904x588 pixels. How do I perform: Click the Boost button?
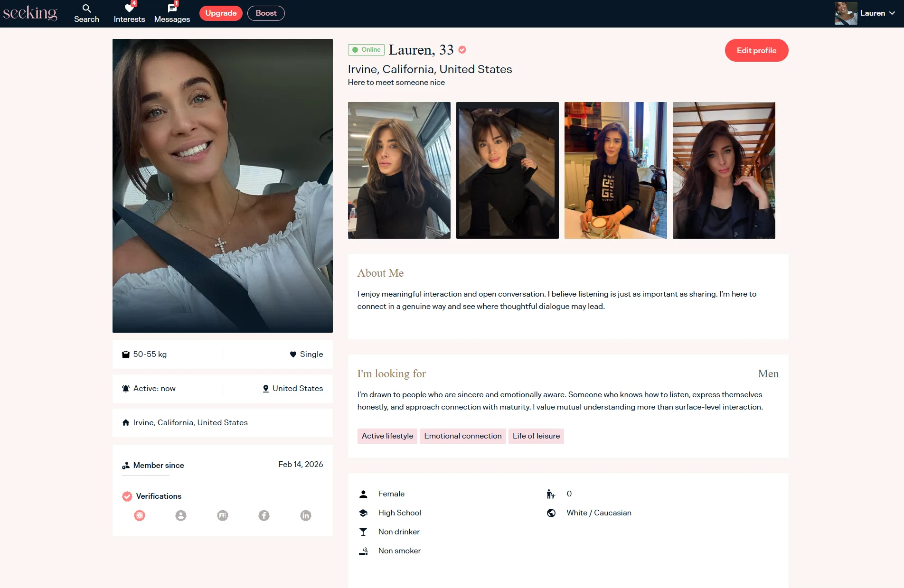(266, 13)
